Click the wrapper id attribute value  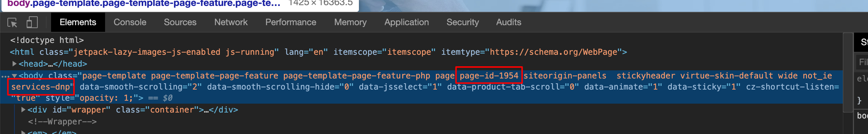pos(89,110)
